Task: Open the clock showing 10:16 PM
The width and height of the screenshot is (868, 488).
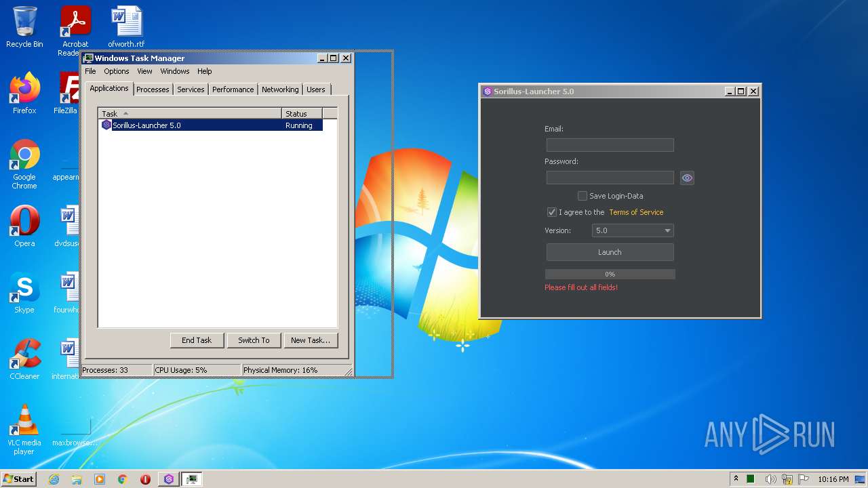Action: coord(833,479)
